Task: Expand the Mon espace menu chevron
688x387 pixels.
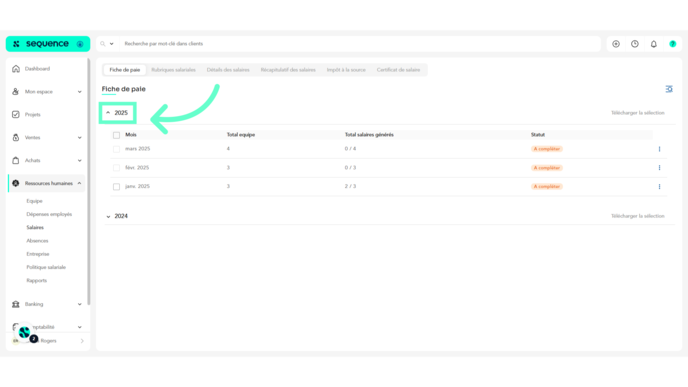Action: 79,92
